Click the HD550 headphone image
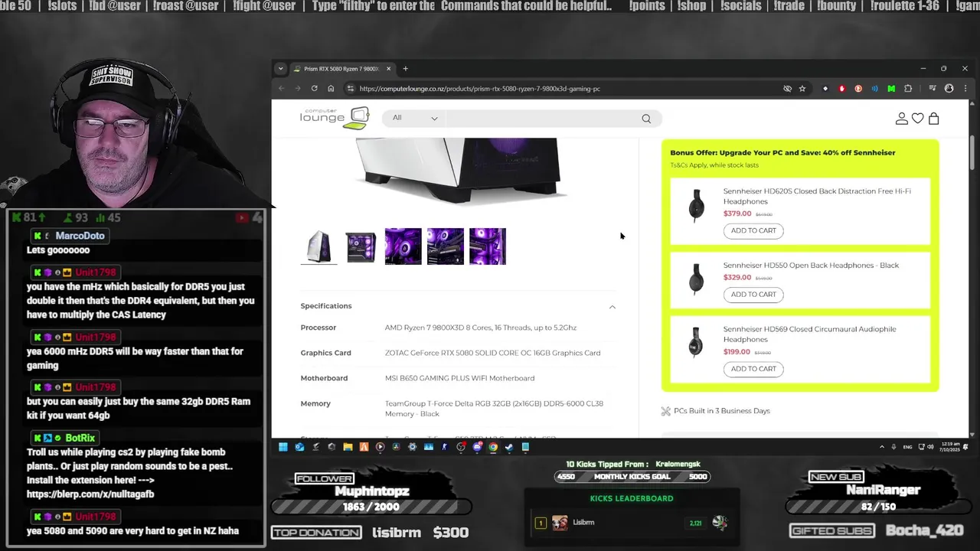The width and height of the screenshot is (980, 551). point(696,279)
